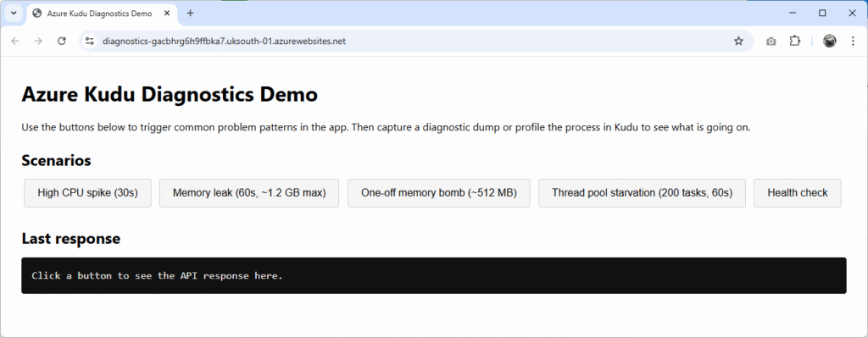The height and width of the screenshot is (338, 868).
Task: Click the Last response output box
Action: (434, 275)
